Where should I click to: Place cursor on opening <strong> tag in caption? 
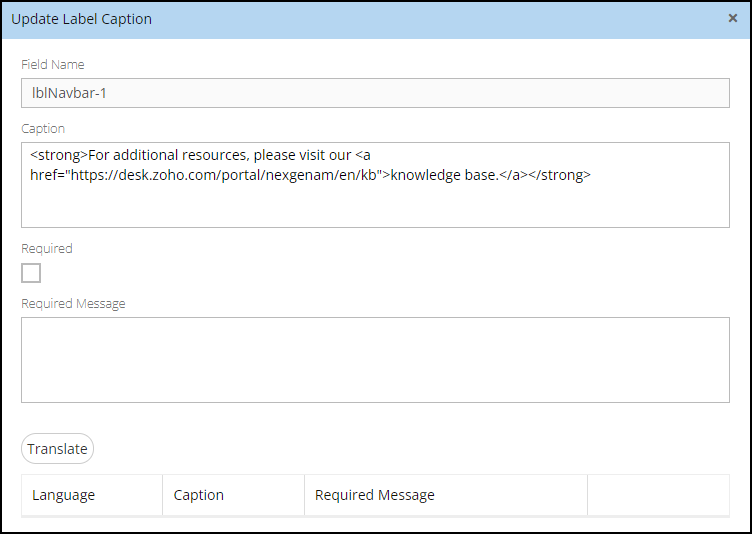click(59, 155)
